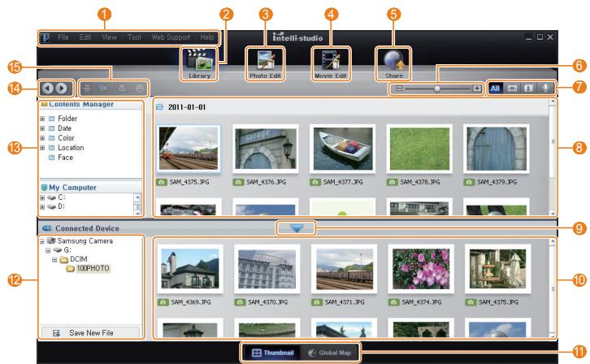This screenshot has width=590, height=364.
Task: Open the File menu
Action: [x=63, y=37]
